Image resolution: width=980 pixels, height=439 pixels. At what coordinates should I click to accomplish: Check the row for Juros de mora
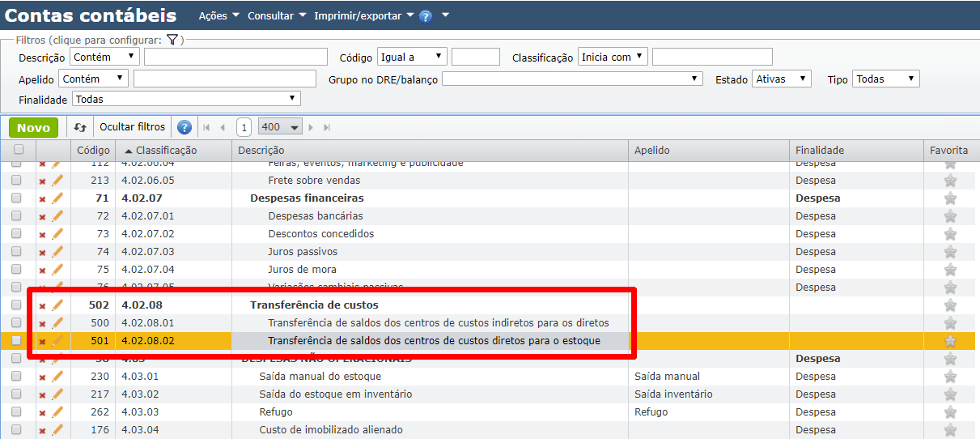(x=16, y=269)
